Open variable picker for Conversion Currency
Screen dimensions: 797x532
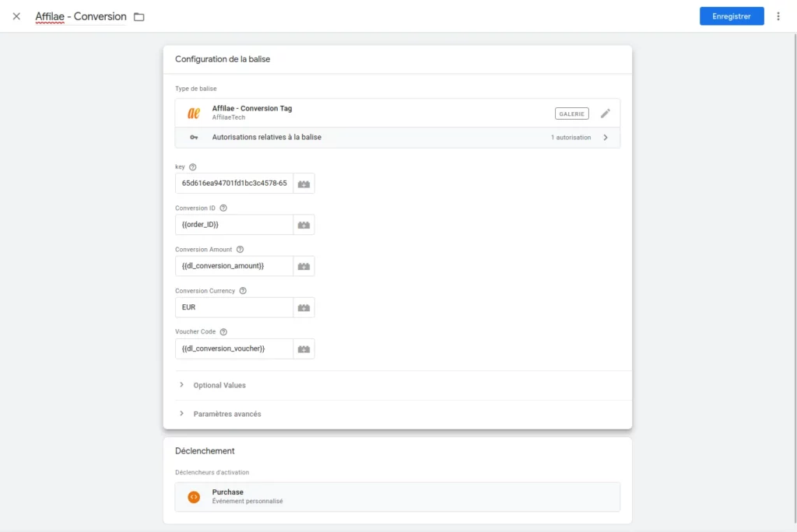click(x=304, y=307)
